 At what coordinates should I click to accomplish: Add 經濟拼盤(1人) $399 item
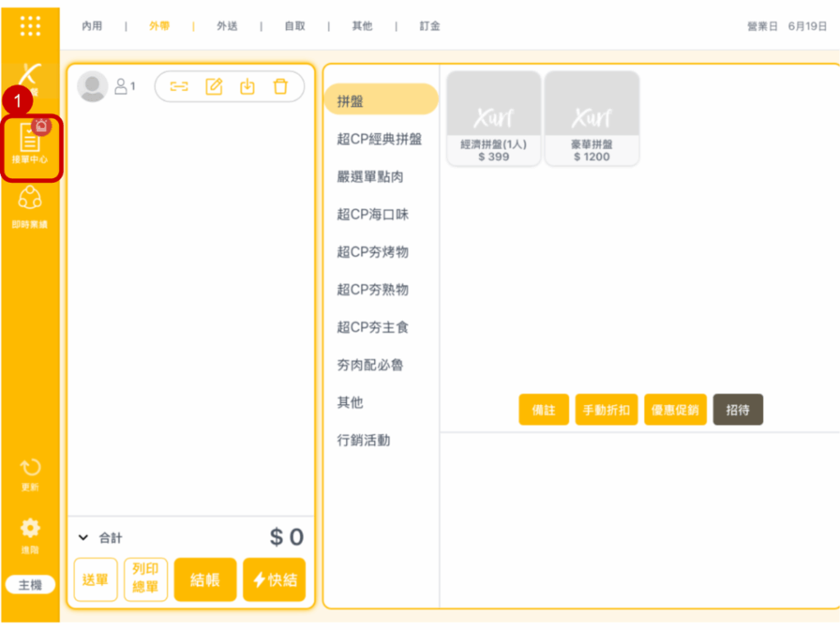(x=493, y=118)
